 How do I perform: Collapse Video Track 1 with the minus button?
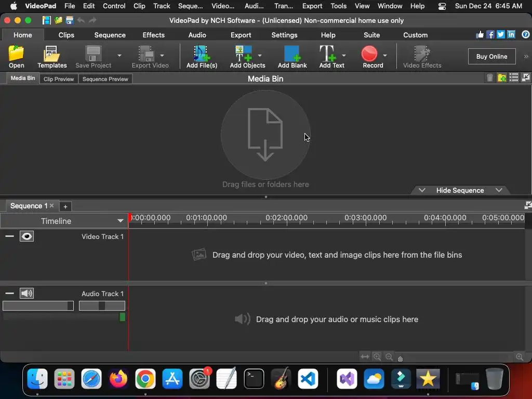pos(9,236)
